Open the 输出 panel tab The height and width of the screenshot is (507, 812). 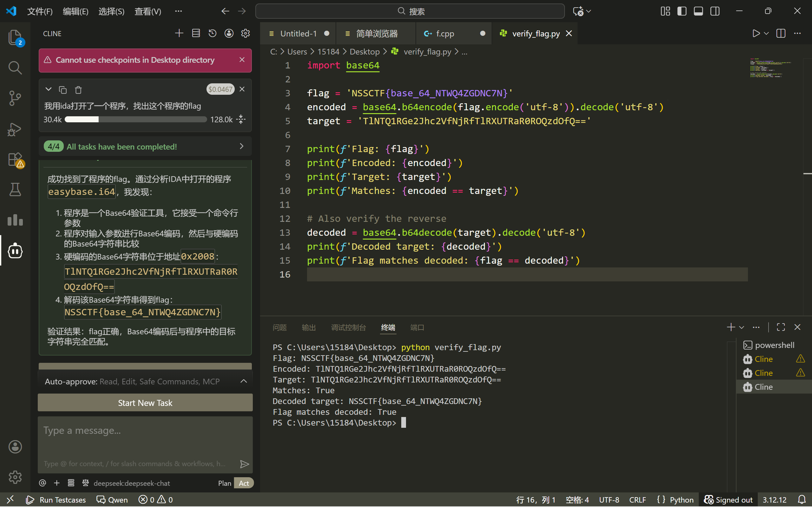(x=308, y=327)
